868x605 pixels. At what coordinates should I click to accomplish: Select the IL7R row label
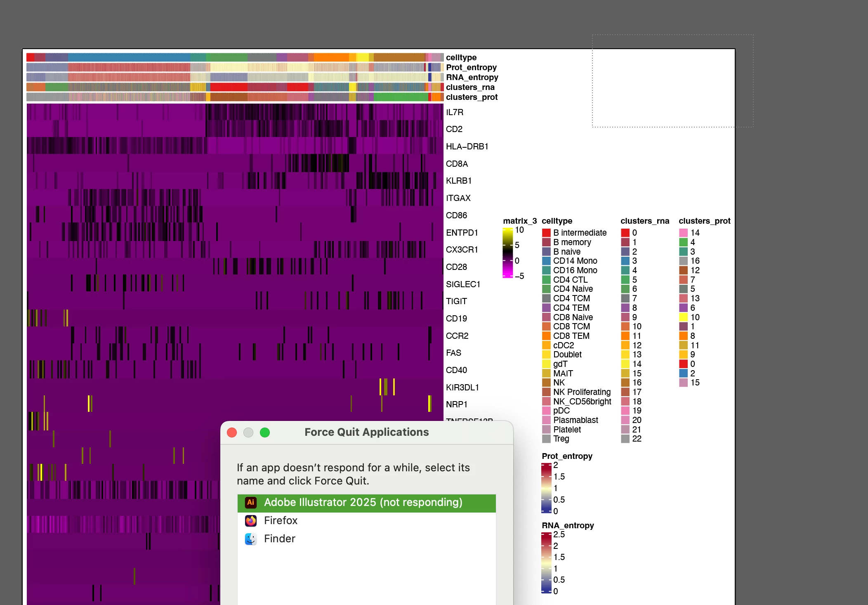pyautogui.click(x=454, y=112)
